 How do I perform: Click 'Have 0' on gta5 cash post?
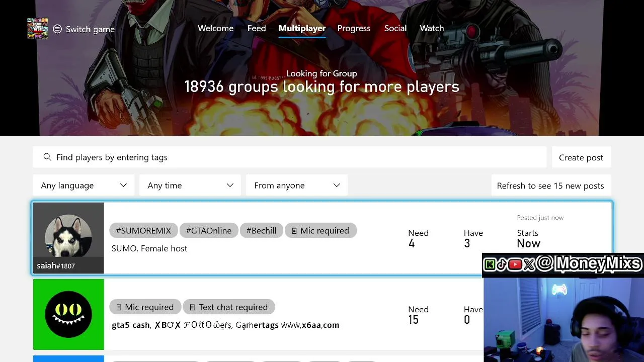click(x=473, y=315)
